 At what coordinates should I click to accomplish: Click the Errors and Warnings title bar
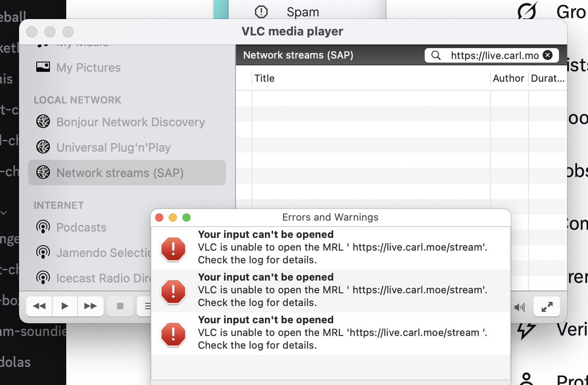click(x=330, y=217)
